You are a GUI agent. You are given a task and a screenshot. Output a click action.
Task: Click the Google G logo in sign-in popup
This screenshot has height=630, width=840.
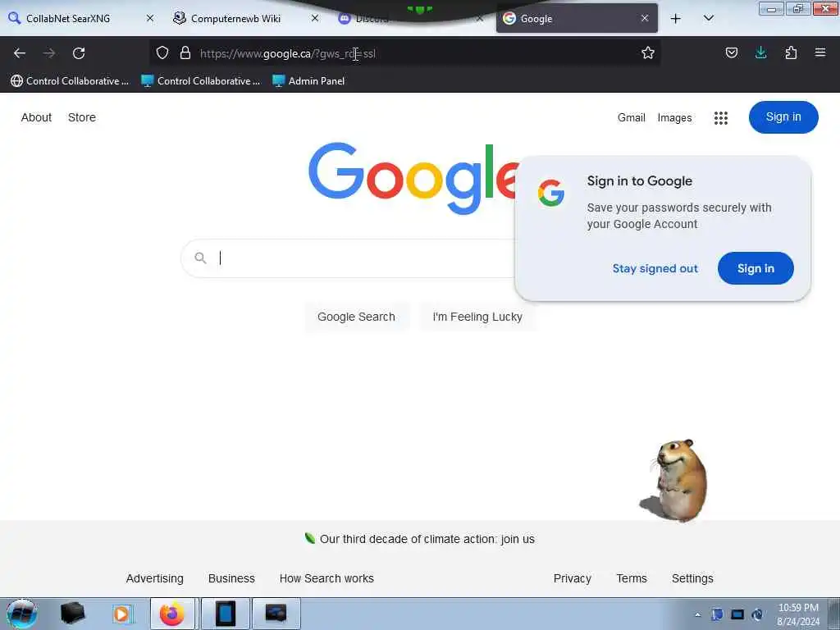coord(551,193)
